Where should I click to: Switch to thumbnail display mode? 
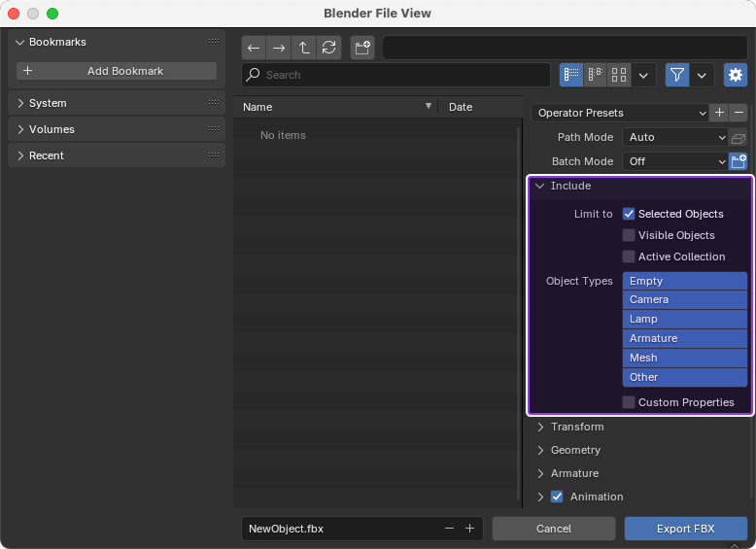click(619, 75)
